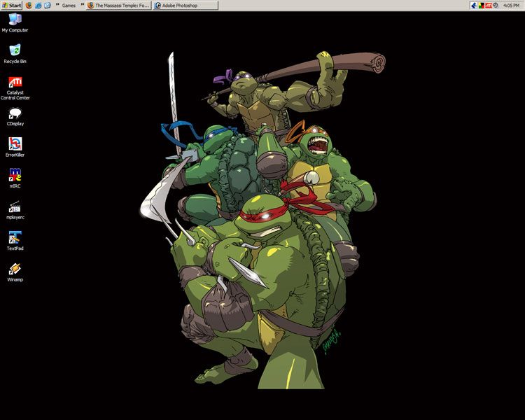525x420 pixels.
Task: Select the Catalyst Control Center shortcut
Action: [15, 88]
